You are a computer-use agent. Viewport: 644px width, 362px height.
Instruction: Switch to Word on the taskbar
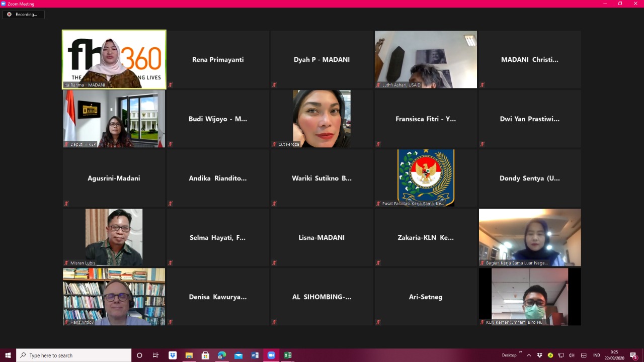(255, 355)
